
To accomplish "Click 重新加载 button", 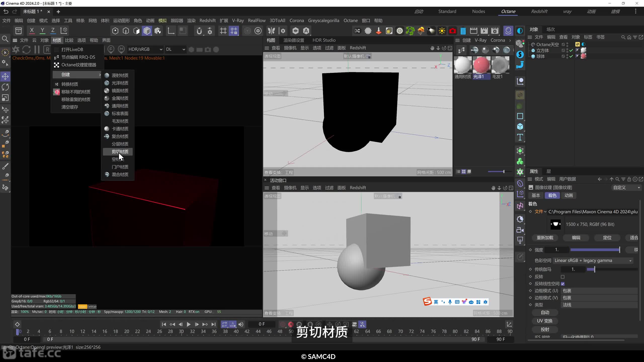I will tap(545, 238).
